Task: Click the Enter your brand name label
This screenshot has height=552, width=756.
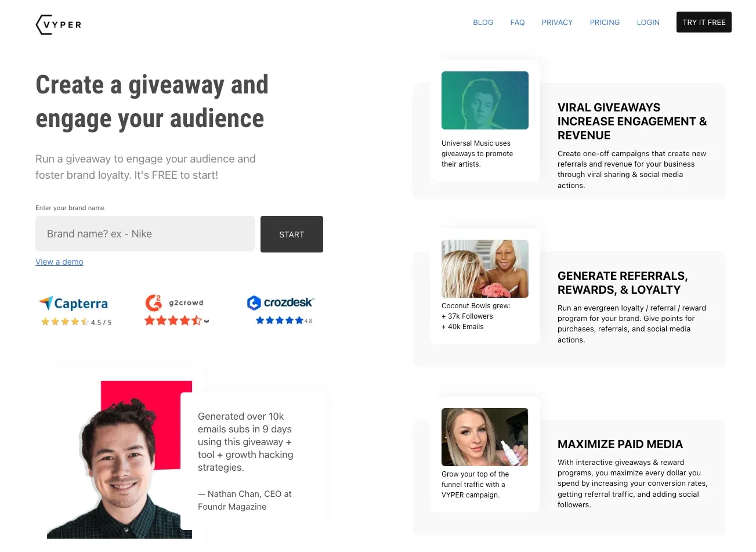Action: tap(70, 208)
